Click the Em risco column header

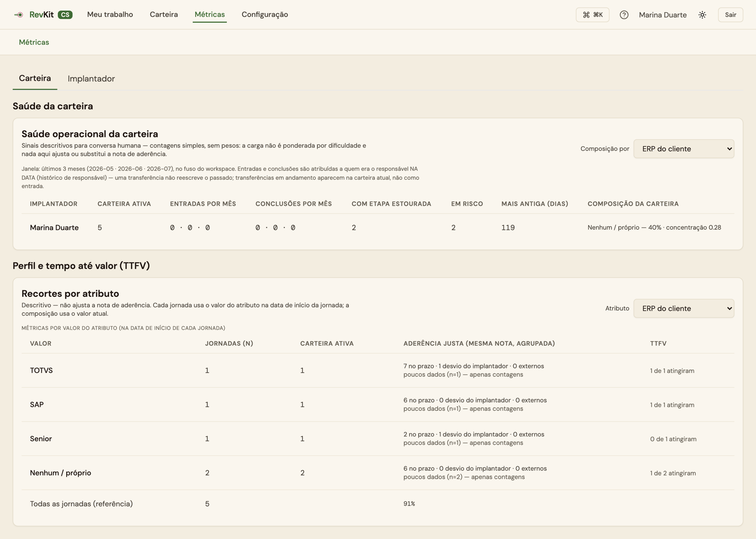coord(467,204)
